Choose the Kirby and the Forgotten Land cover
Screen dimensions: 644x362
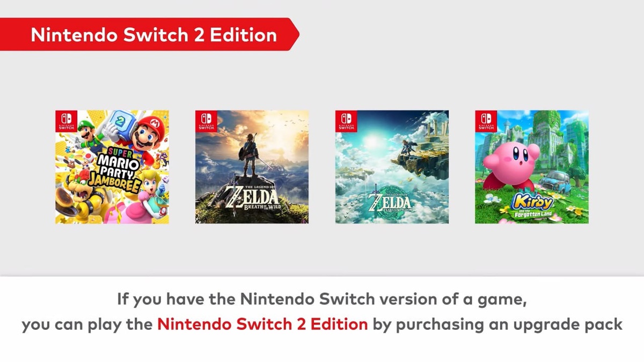point(531,167)
